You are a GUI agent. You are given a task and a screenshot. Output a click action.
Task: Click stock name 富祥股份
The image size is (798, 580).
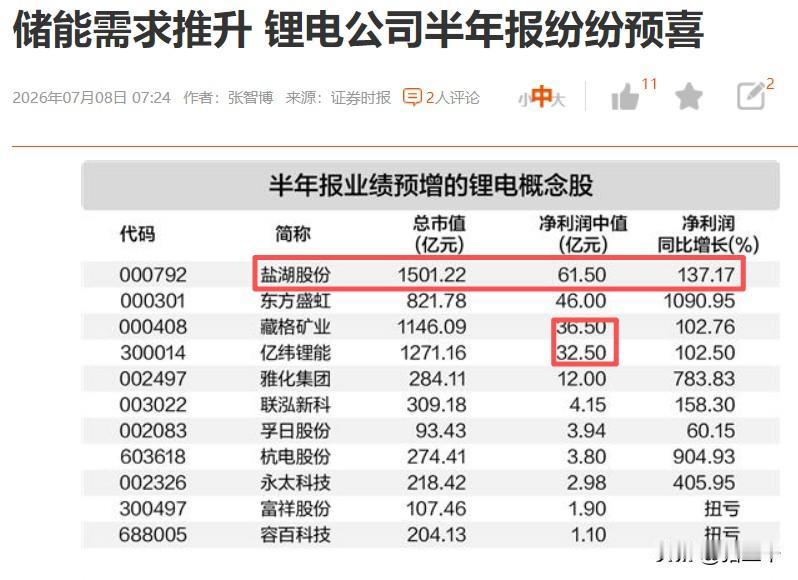295,509
